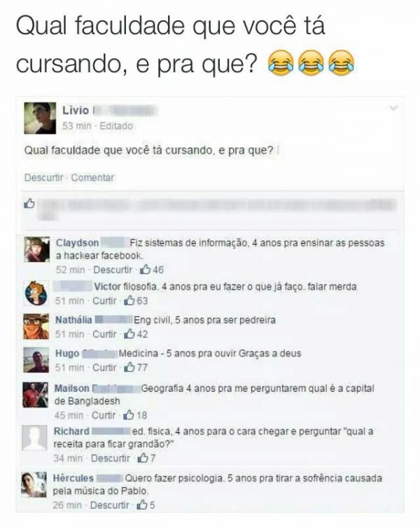Image resolution: width=420 pixels, height=529 pixels.
Task: Click the 77 likes thumb on Hugo's comment
Action: tap(129, 367)
